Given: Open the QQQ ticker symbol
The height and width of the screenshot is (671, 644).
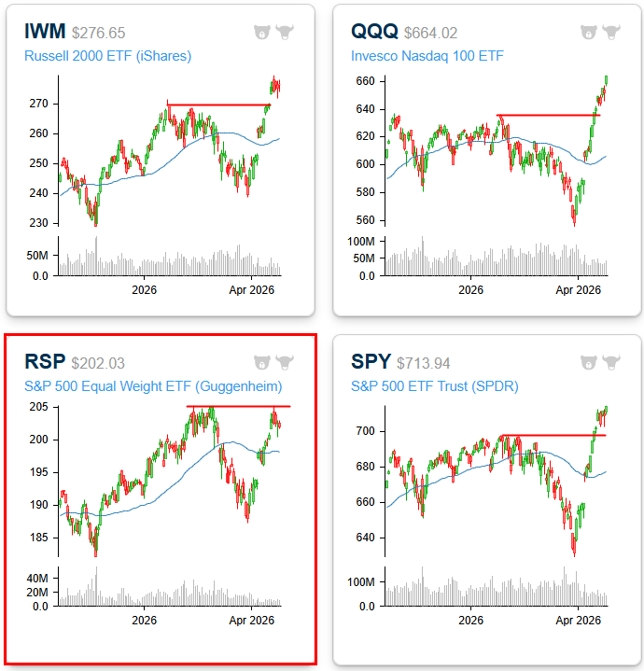Looking at the screenshot, I should (373, 33).
